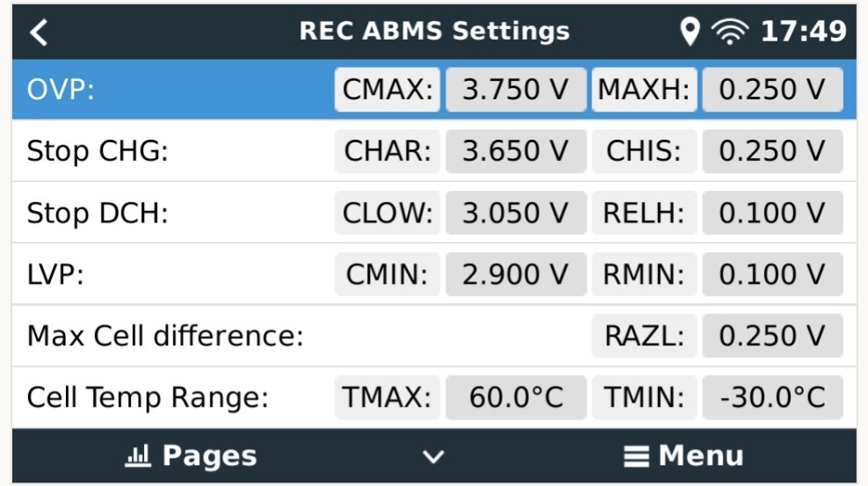
Task: Go back using the left arrow icon
Action: coord(39,33)
